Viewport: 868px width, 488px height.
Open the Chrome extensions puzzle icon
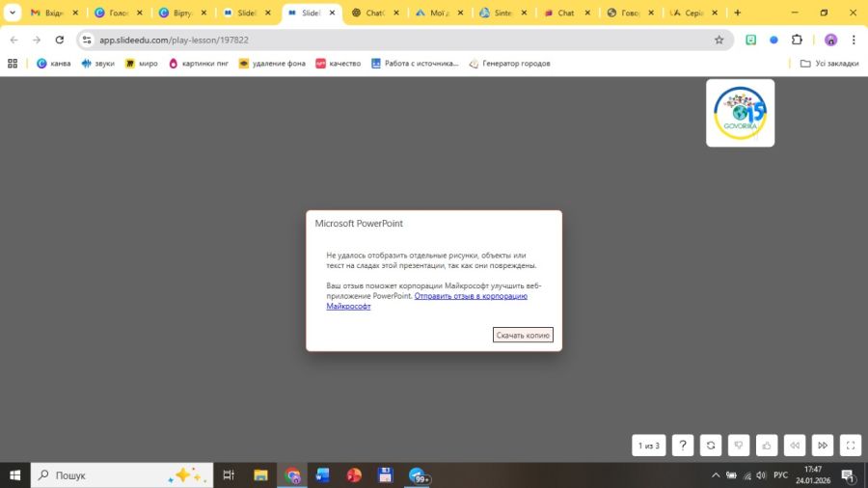pyautogui.click(x=797, y=40)
